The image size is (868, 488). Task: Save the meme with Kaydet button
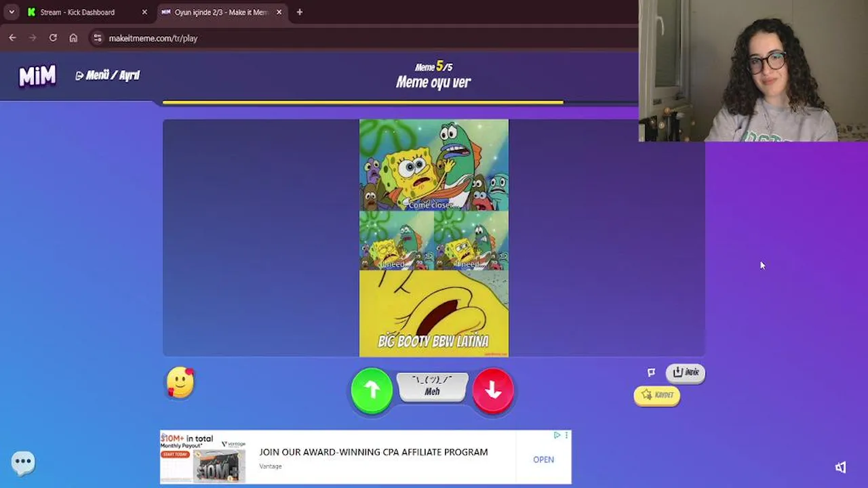pyautogui.click(x=657, y=395)
